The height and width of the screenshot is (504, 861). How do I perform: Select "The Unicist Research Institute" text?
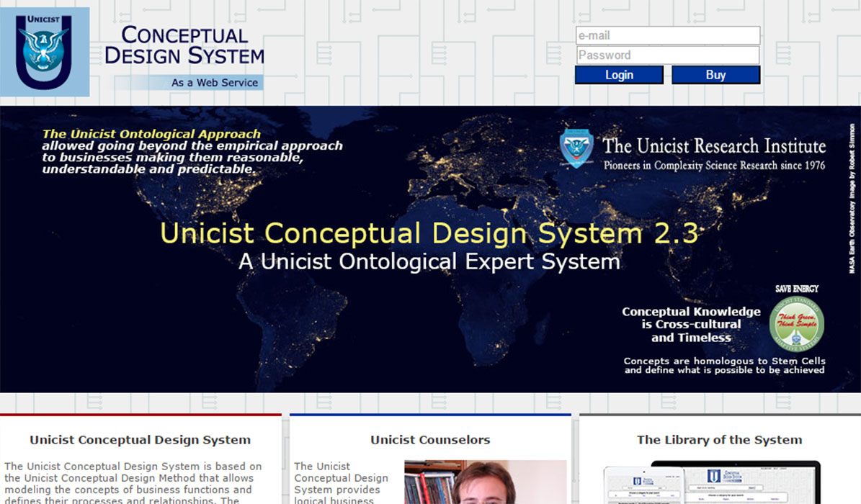click(x=714, y=146)
